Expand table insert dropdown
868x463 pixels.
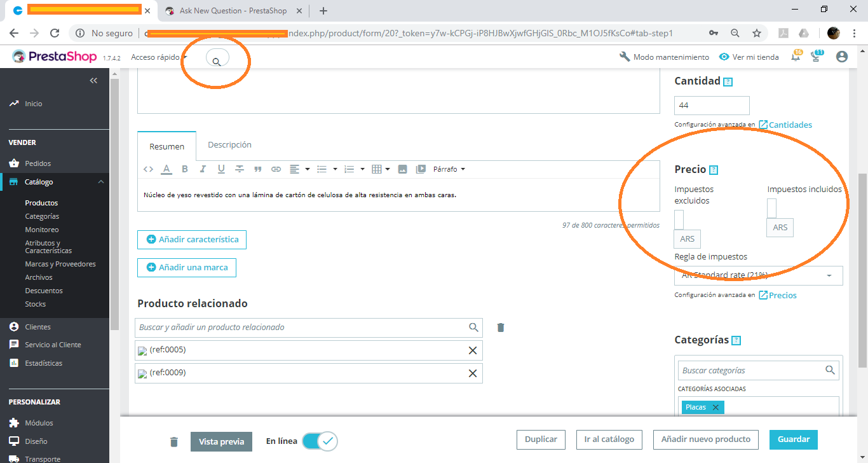(381, 169)
